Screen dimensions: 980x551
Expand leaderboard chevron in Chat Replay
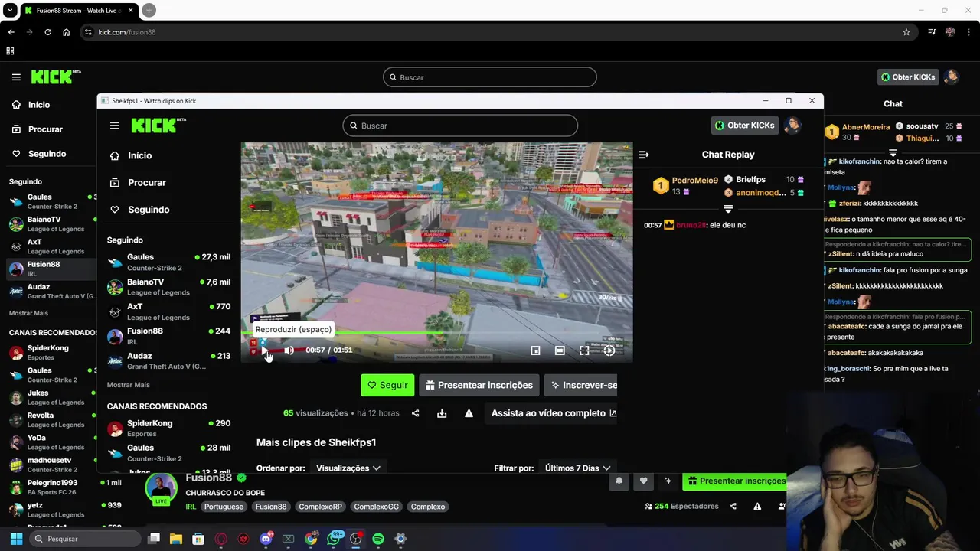[728, 208]
